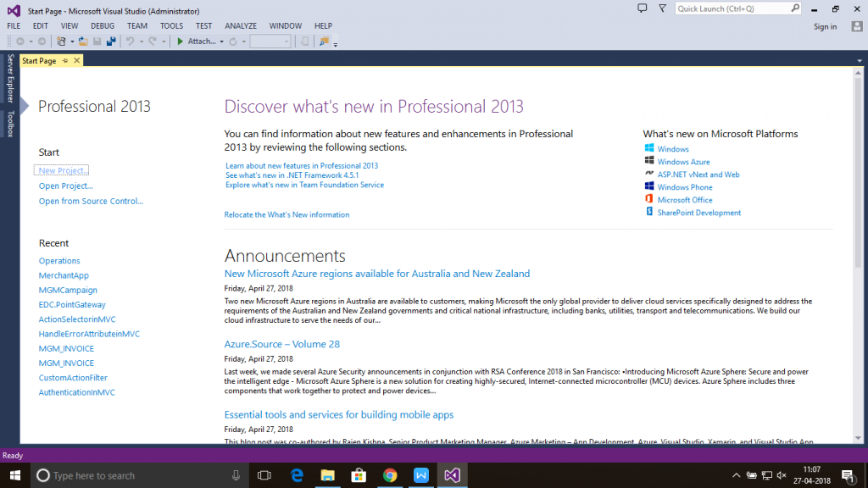Open Visual Studio from the Windows taskbar
The width and height of the screenshot is (868, 488).
pos(452,475)
